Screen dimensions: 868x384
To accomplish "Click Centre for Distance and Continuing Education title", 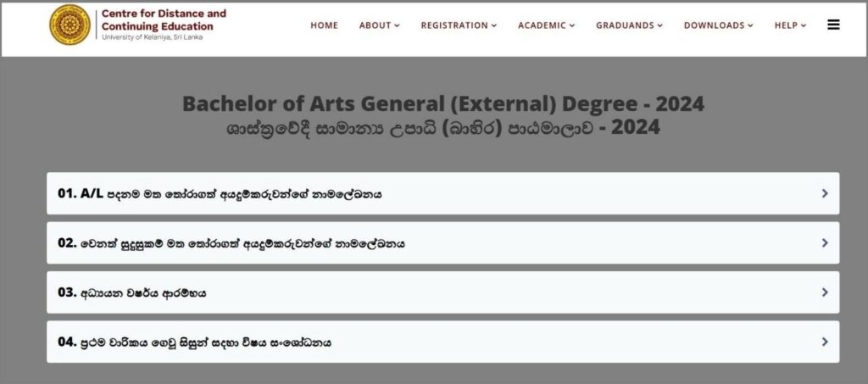I will (x=164, y=19).
